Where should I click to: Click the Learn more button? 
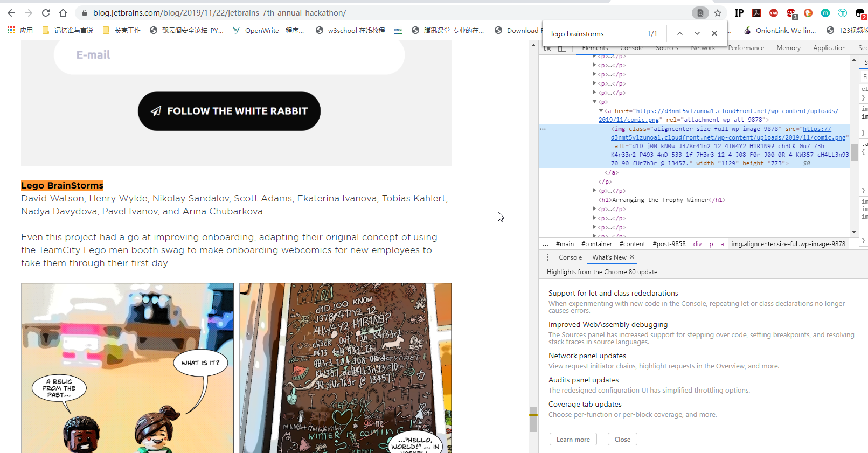[573, 440]
